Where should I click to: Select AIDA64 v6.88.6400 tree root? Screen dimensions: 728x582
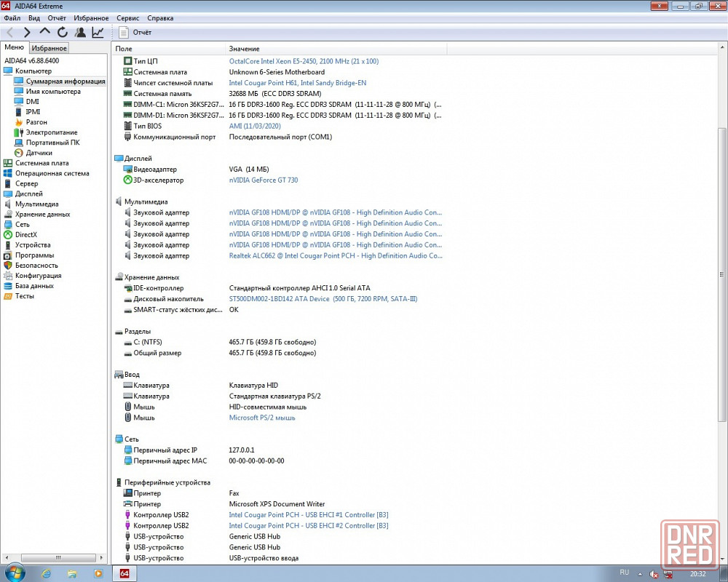click(31, 61)
